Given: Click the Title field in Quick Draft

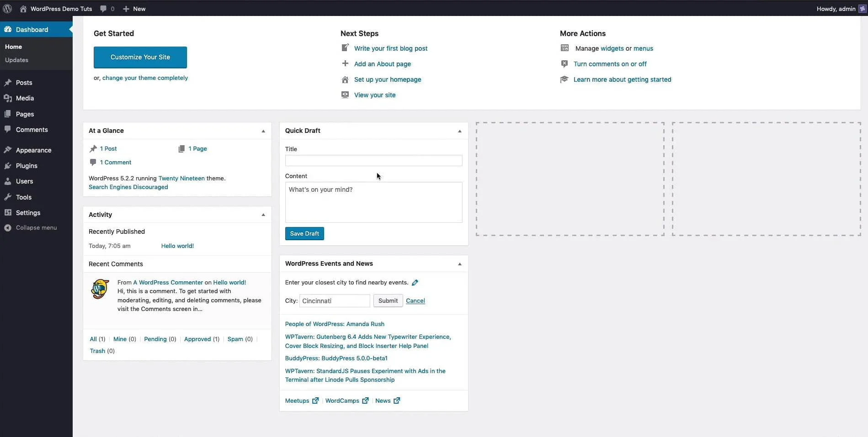Looking at the screenshot, I should [x=373, y=160].
